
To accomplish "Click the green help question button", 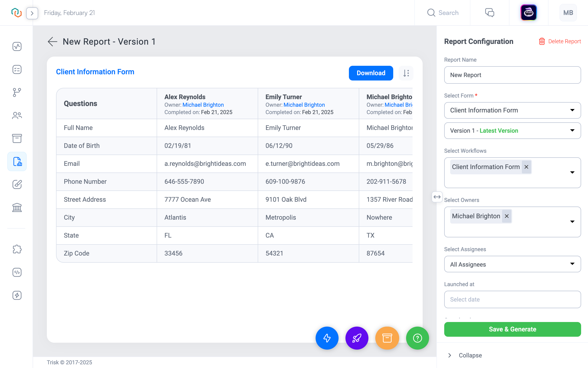I will (417, 338).
